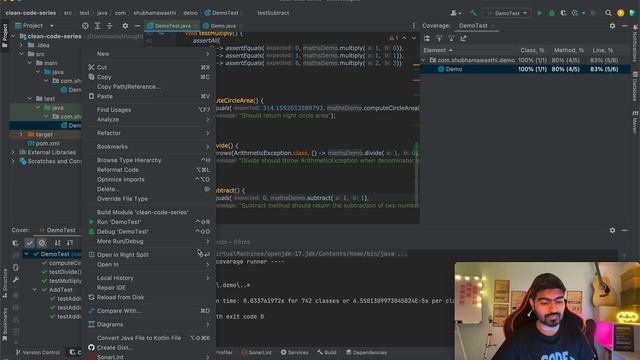Click the Generate Coverage Report export icon
640x360 pixels.
pos(463,38)
